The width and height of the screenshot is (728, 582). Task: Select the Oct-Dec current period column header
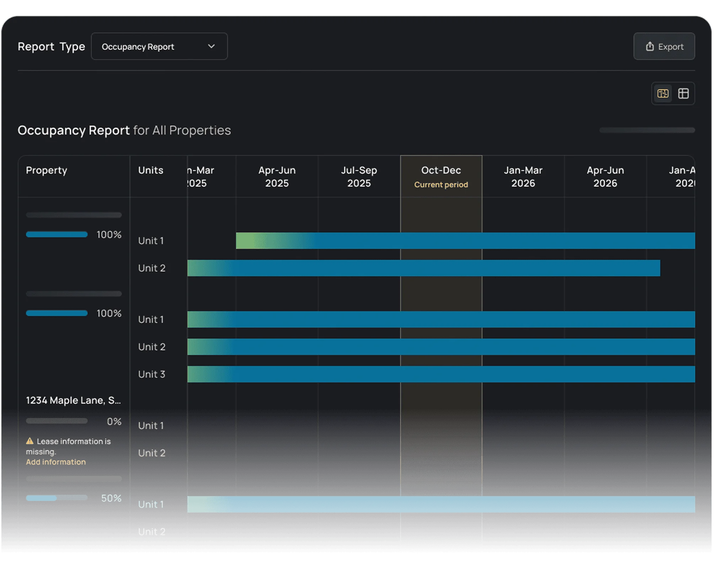point(441,176)
